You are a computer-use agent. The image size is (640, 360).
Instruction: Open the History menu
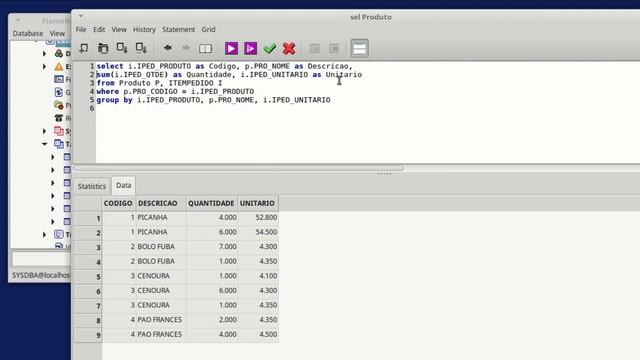[x=144, y=29]
